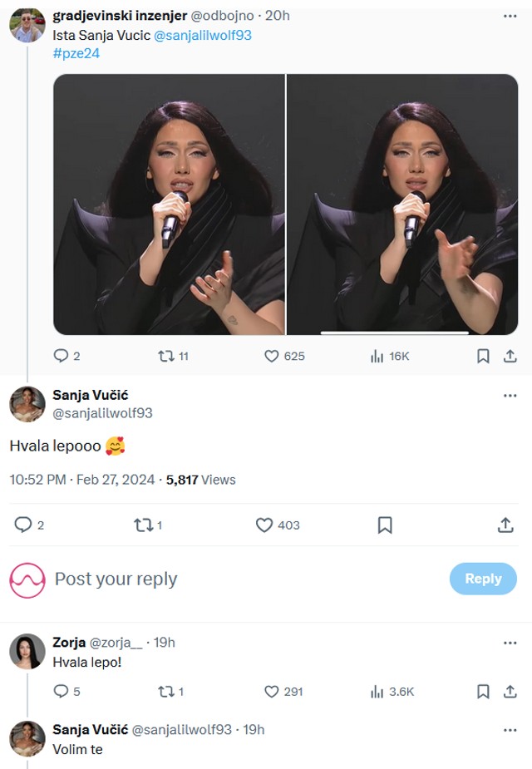The image size is (532, 769).
Task: Open reply icon on @odbojno's post
Action: [63, 354]
